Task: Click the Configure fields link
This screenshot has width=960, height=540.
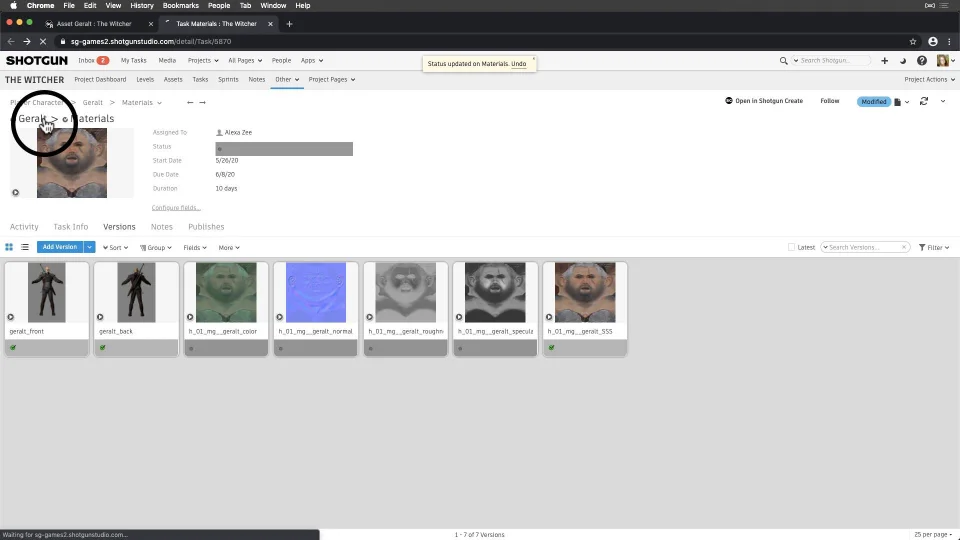Action: (x=176, y=208)
